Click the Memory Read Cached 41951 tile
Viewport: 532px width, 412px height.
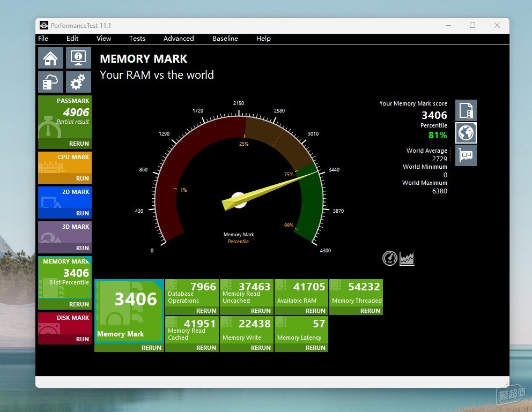[192, 330]
